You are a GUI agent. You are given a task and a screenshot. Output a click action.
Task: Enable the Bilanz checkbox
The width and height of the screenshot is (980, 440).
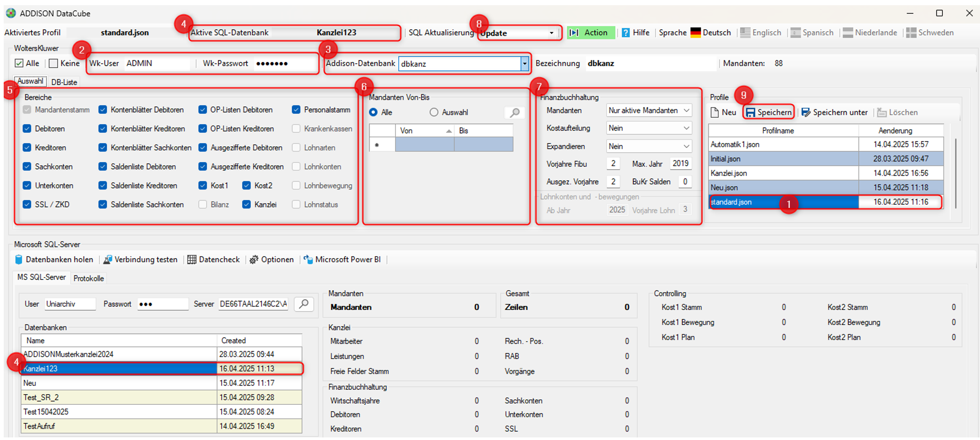tap(203, 205)
